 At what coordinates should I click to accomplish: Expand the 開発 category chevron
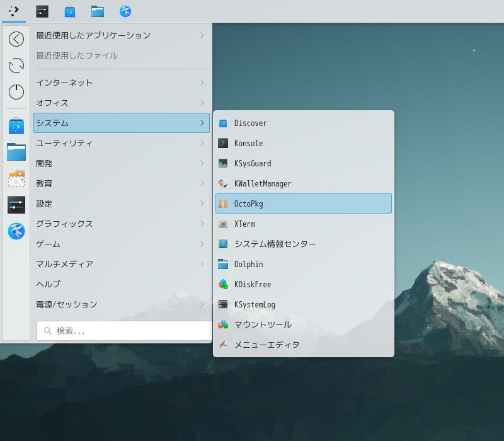tap(202, 163)
